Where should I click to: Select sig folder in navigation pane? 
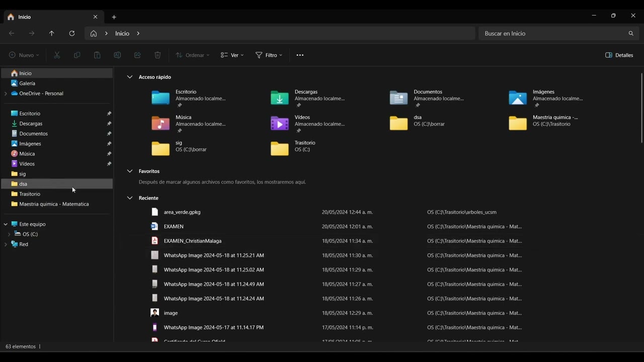(x=57, y=174)
